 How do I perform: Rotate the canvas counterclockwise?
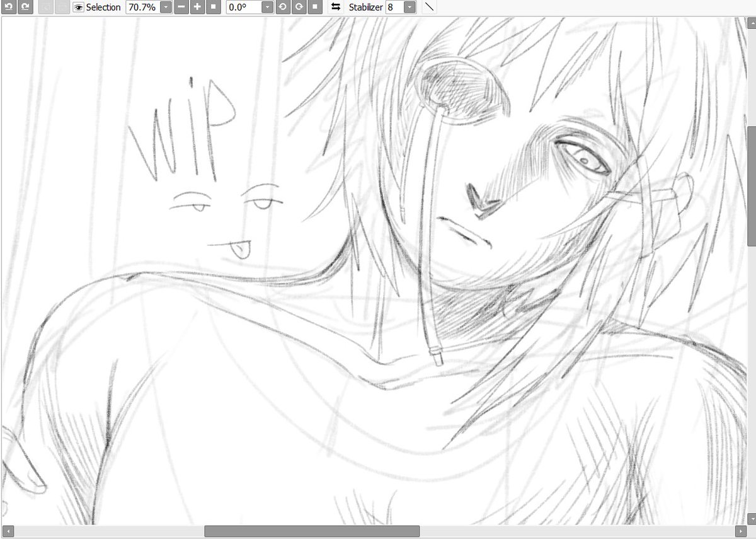click(283, 8)
